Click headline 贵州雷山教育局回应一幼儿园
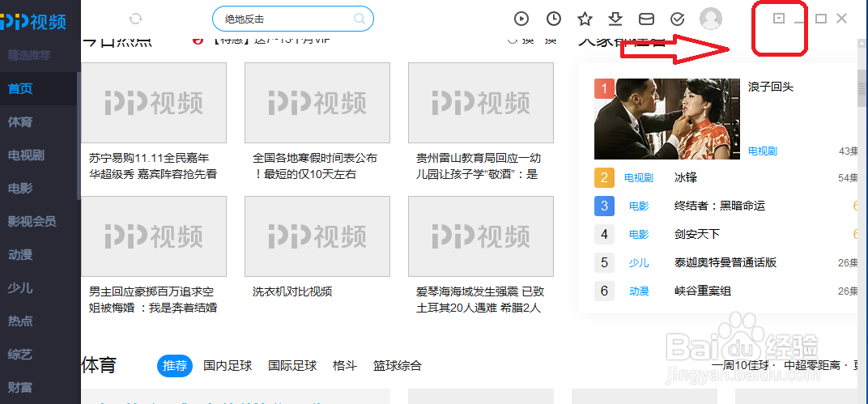 [477, 166]
